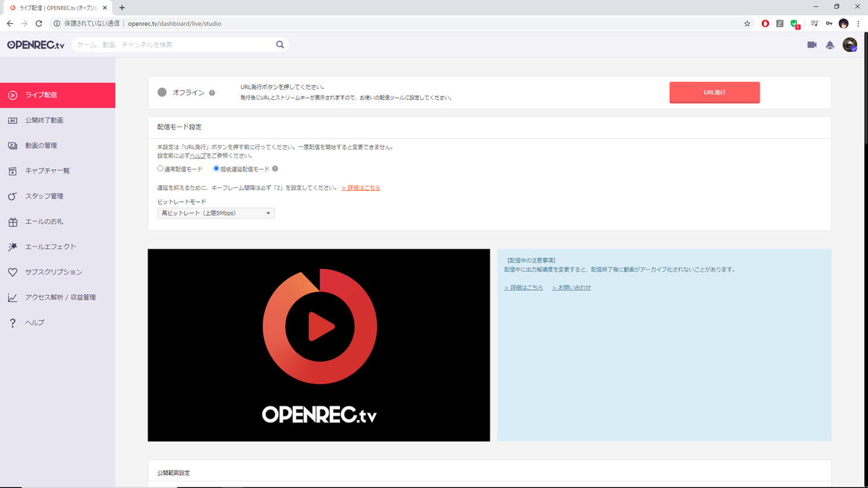
Task: Click help icon beside 超低遅延配信モード
Action: point(275,168)
